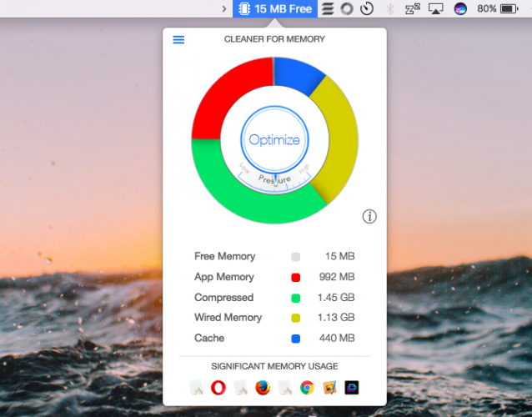Click the CLEANER FOR MEMORY title

pos(274,39)
